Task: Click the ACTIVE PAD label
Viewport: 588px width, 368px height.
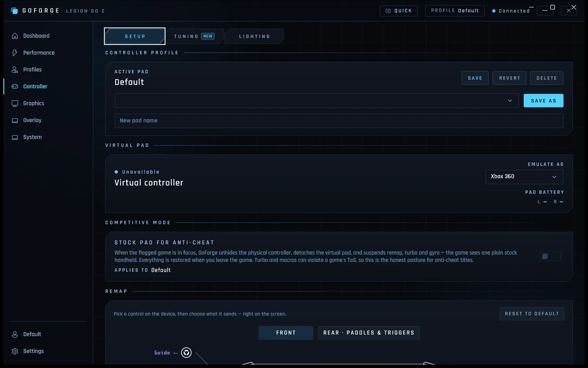Action: [132, 72]
